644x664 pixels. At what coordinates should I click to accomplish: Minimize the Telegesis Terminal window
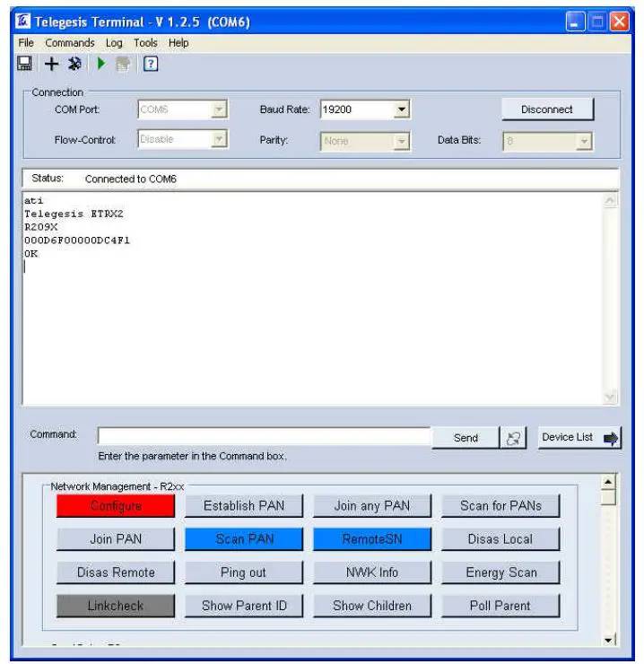pyautogui.click(x=575, y=22)
